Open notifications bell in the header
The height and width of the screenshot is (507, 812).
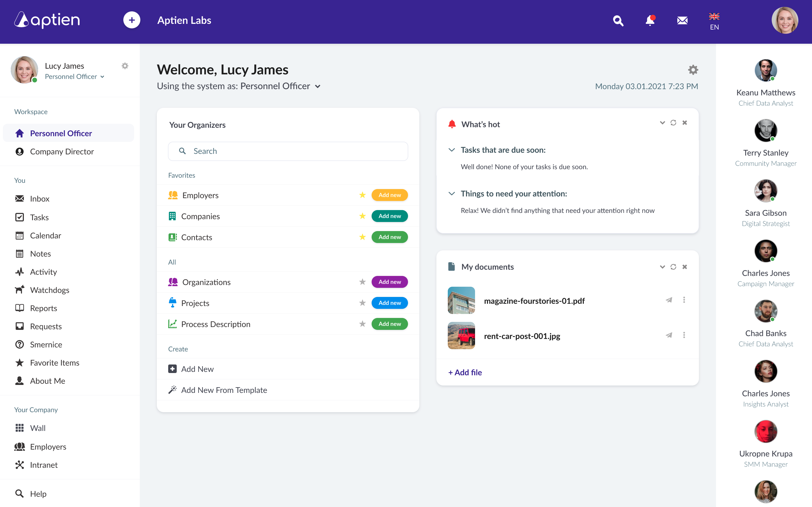pyautogui.click(x=650, y=20)
